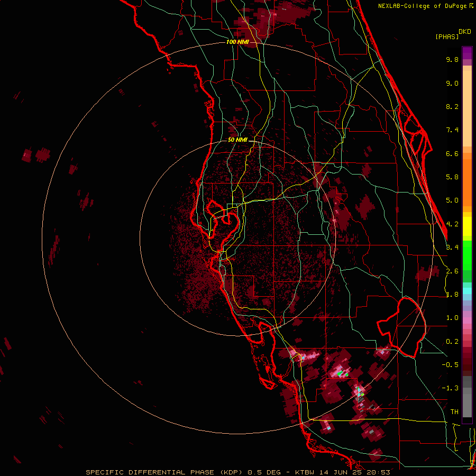Click the purple top segment of the color bar
This screenshot has height=476, width=476.
(x=467, y=53)
